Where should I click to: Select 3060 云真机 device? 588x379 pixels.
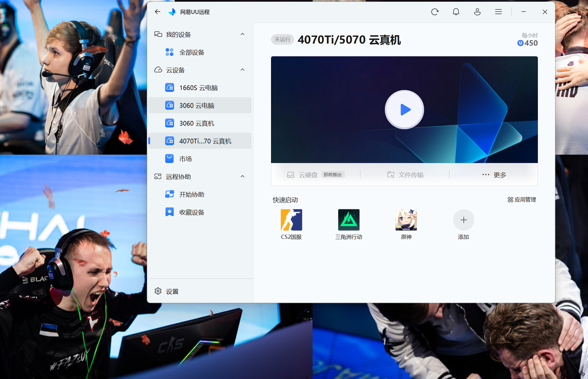tap(200, 123)
